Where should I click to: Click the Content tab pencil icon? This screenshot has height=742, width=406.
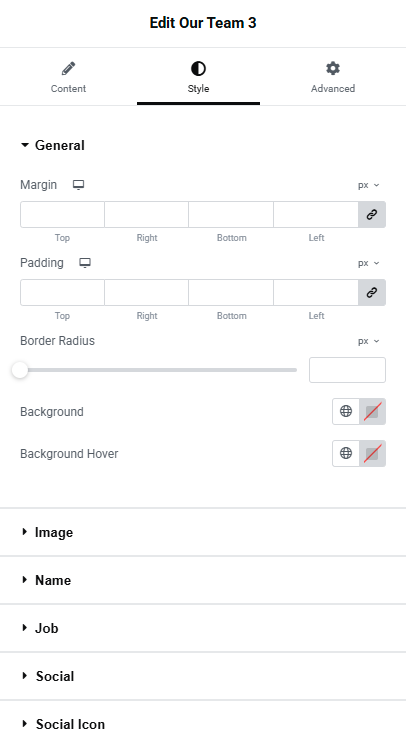click(68, 69)
